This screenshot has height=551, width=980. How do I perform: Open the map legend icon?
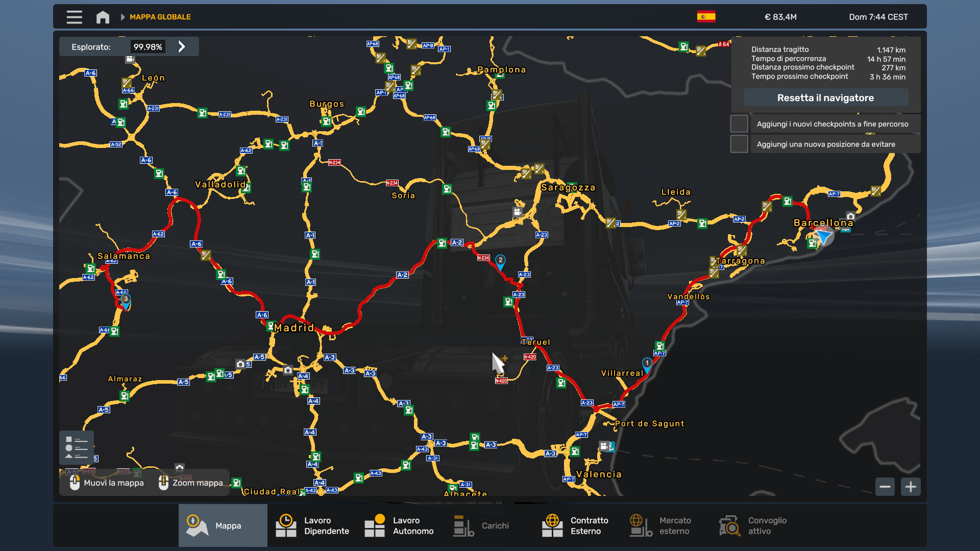click(76, 448)
